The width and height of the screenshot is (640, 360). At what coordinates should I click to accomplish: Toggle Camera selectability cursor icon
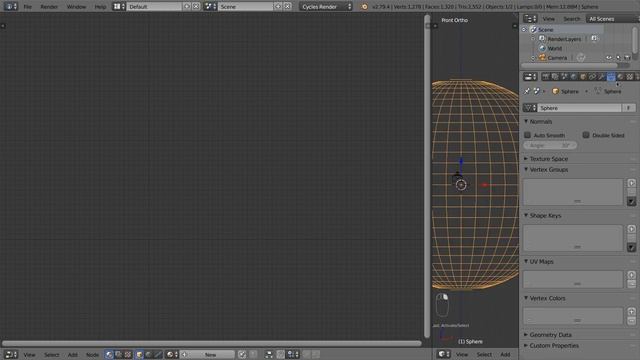pyautogui.click(x=618, y=58)
